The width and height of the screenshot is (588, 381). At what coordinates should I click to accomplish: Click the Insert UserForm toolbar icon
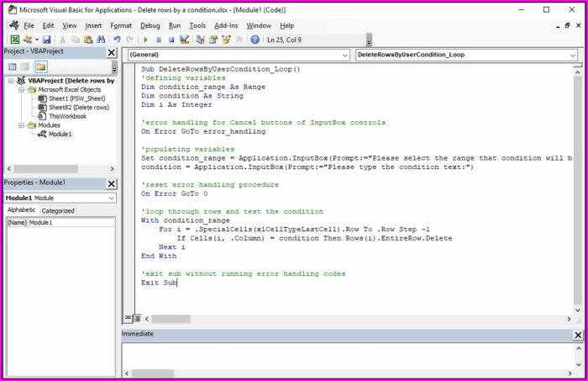point(28,40)
